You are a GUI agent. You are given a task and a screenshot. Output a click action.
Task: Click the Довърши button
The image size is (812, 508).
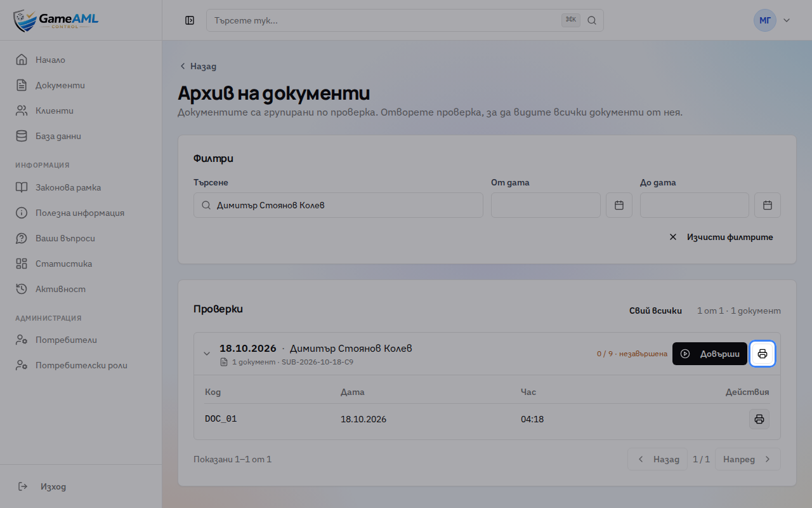pos(710,354)
